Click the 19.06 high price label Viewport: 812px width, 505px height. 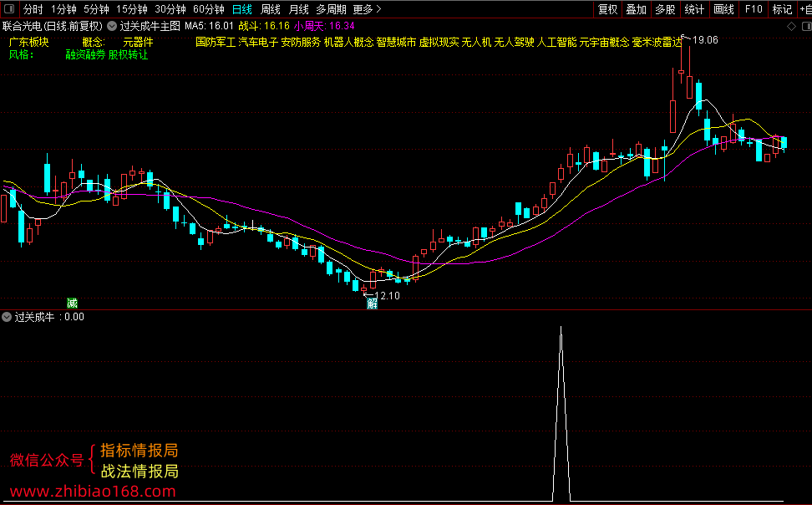click(705, 40)
